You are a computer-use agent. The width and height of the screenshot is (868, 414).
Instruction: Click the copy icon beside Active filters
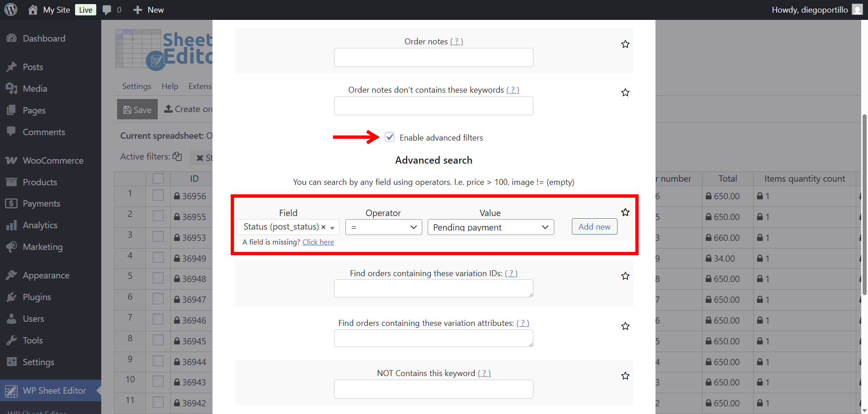pos(177,156)
